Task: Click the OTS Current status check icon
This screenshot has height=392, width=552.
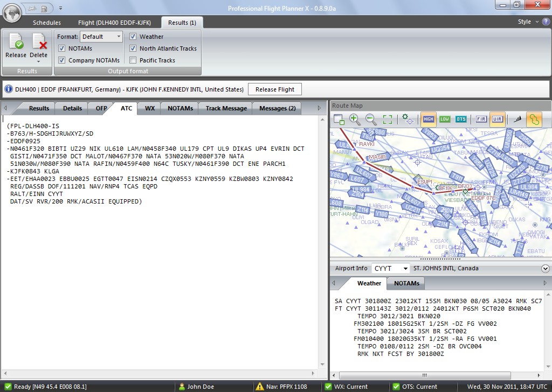Action: [x=396, y=387]
